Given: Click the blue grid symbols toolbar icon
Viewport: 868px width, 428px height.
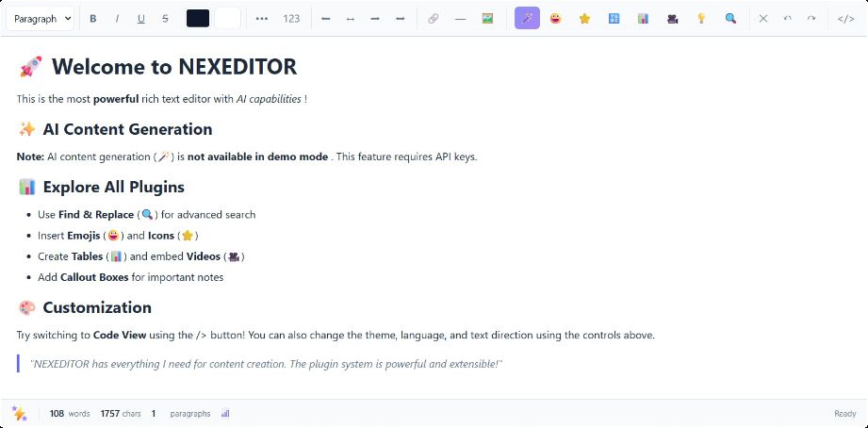Looking at the screenshot, I should [x=614, y=18].
